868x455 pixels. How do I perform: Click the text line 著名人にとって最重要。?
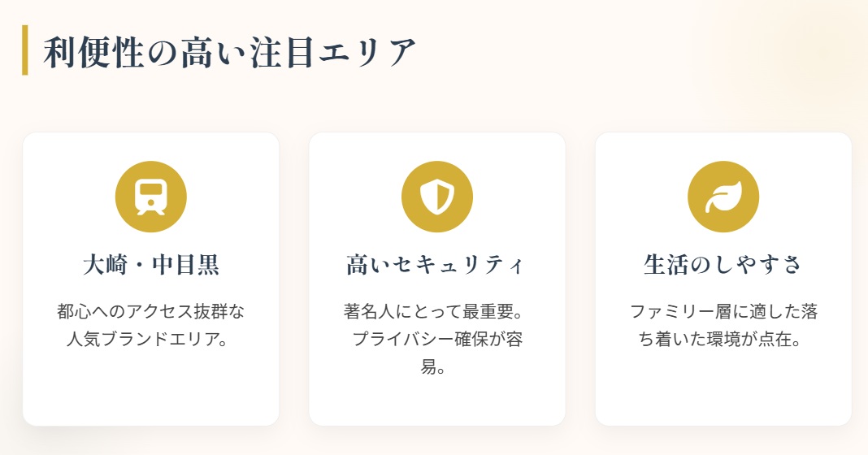point(437,311)
